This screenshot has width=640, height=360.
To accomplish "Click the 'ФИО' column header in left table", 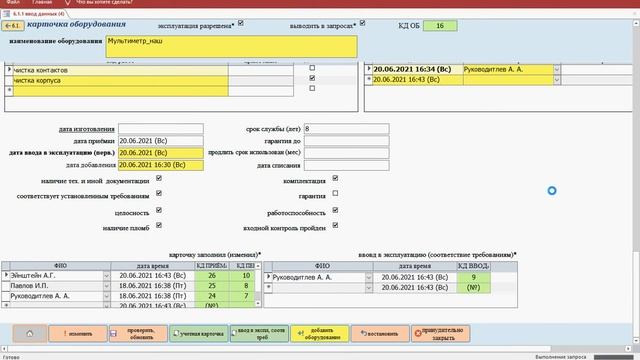I will point(60,266).
